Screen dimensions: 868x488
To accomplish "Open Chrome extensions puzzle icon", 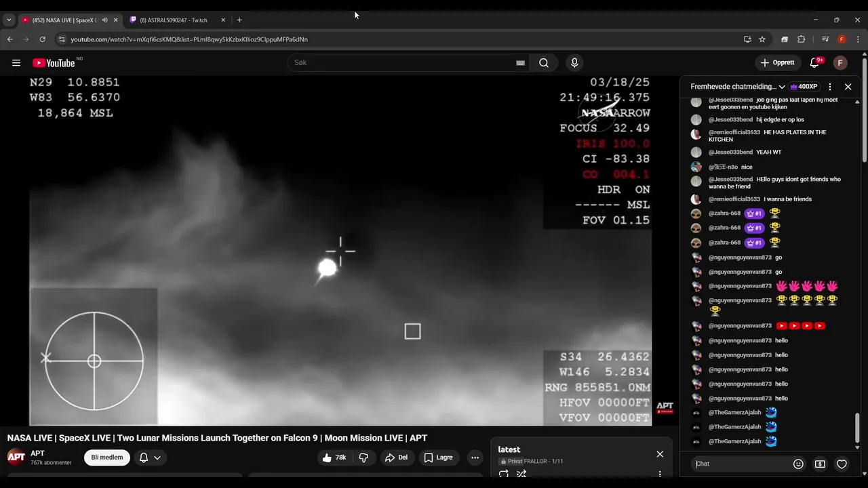I will [801, 39].
